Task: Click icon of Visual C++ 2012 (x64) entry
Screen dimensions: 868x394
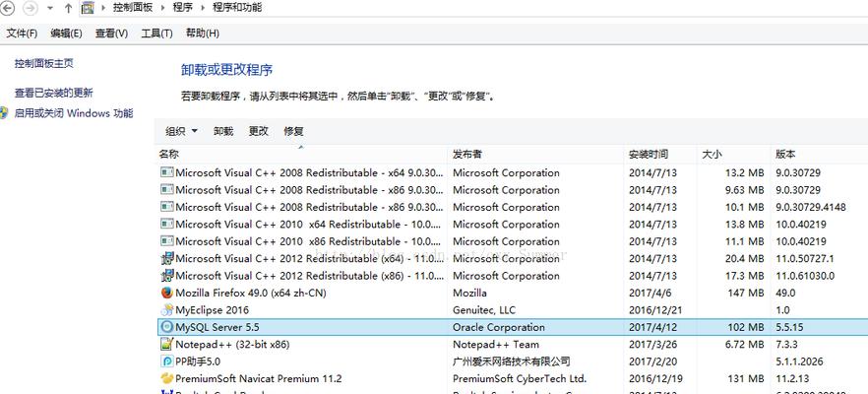Action: tap(166, 258)
